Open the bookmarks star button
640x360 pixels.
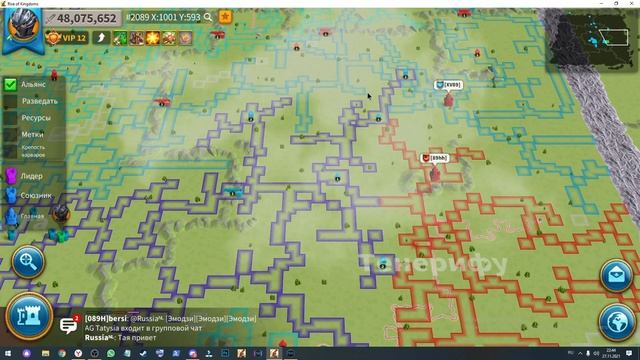point(225,17)
